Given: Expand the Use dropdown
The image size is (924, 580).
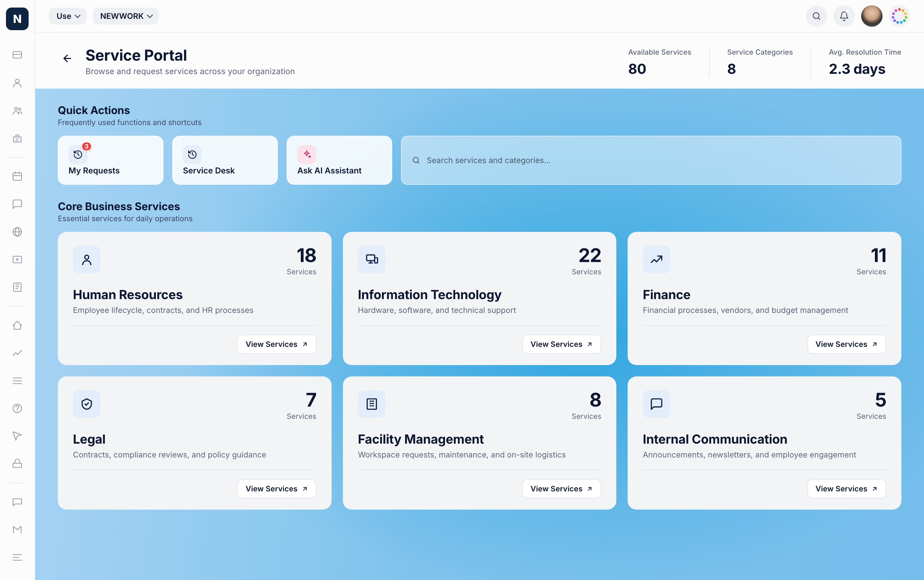Looking at the screenshot, I should 68,16.
